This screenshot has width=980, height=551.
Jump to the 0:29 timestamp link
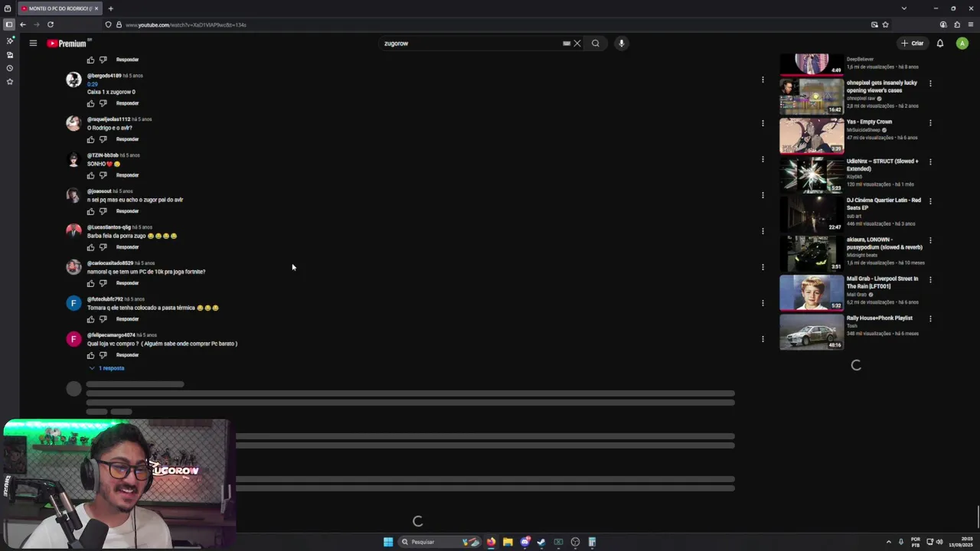93,84
